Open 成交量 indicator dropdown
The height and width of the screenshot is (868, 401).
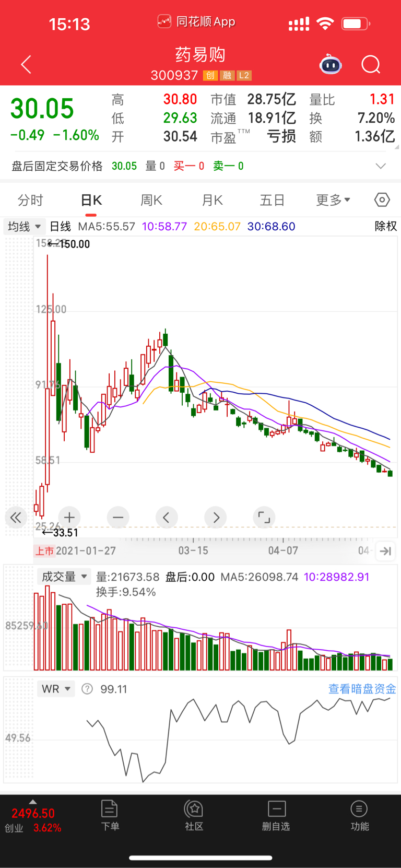coord(64,577)
